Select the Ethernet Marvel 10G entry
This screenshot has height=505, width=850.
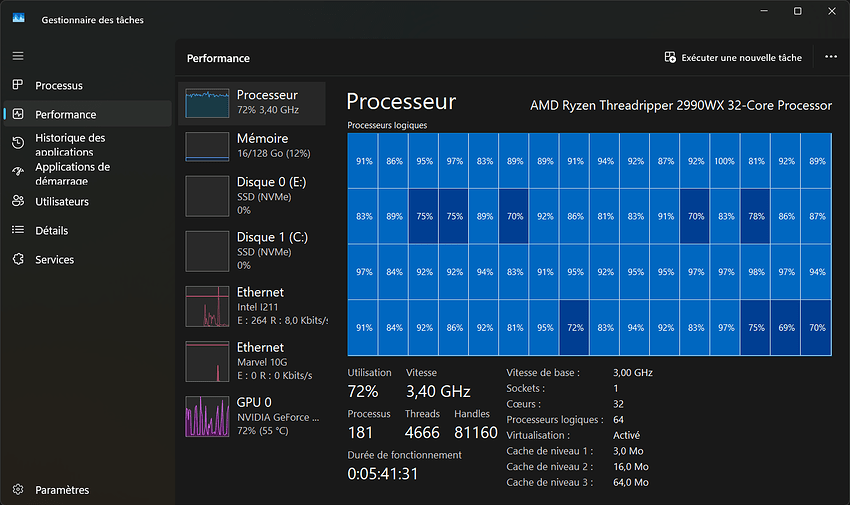pos(252,361)
